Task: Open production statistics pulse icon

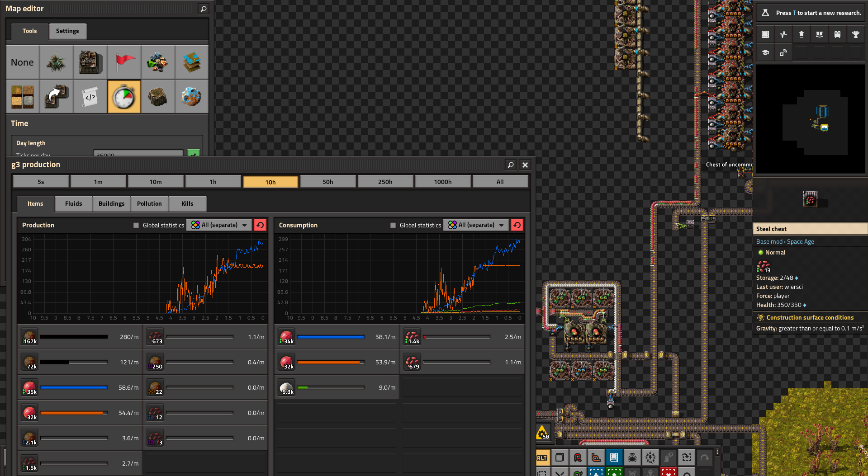Action: click(783, 34)
